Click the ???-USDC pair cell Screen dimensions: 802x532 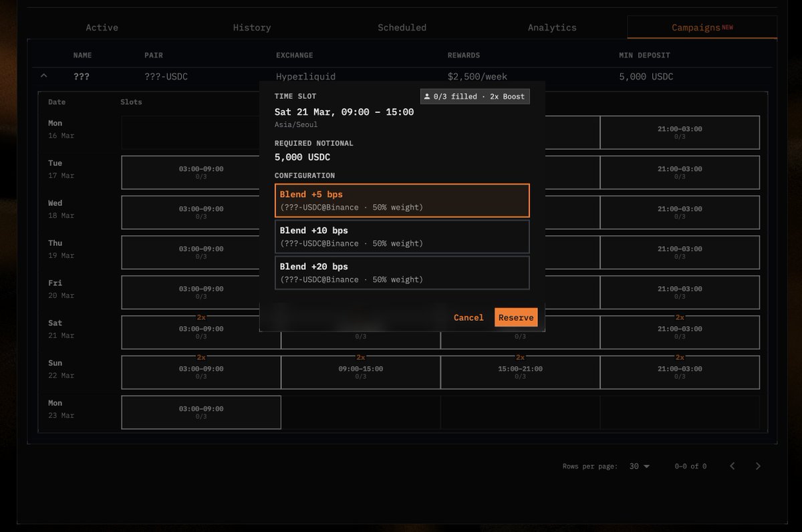click(166, 77)
